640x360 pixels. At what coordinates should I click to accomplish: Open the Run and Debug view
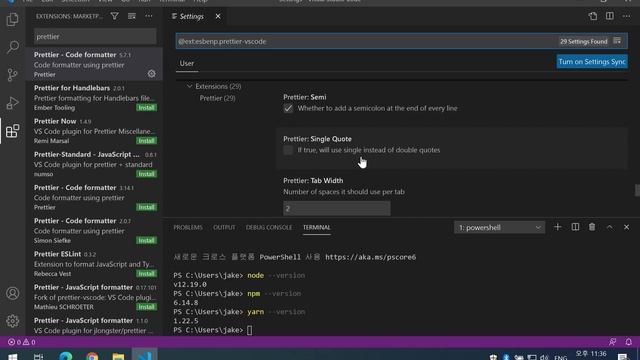point(12,103)
